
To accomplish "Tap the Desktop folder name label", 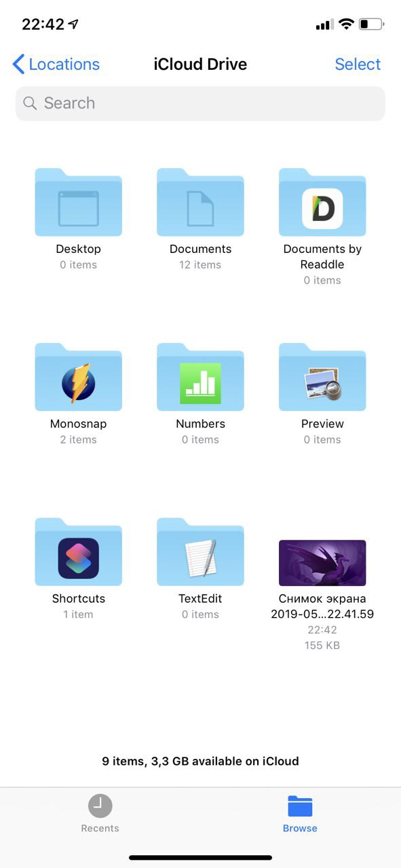I will pos(78,249).
